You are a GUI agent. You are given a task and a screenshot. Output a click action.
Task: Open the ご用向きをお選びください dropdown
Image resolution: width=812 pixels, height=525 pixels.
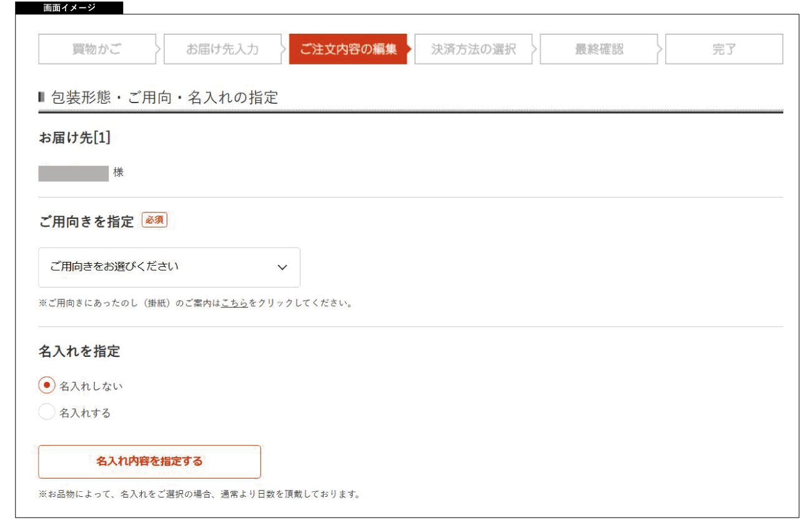tap(169, 267)
